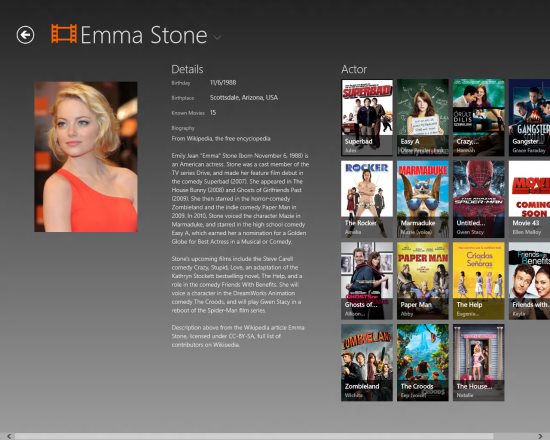The image size is (550, 440).
Task: Select The Rocker movie tile
Action: point(367,199)
